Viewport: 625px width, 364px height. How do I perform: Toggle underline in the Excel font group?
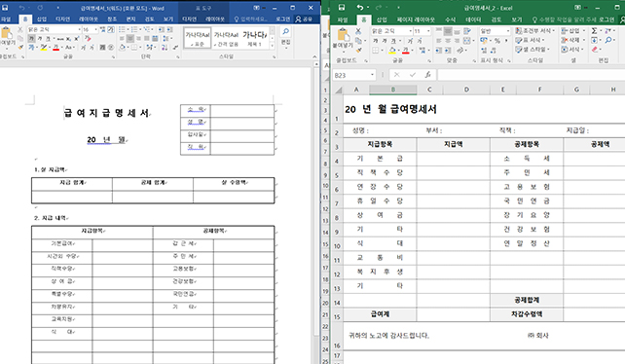point(393,41)
